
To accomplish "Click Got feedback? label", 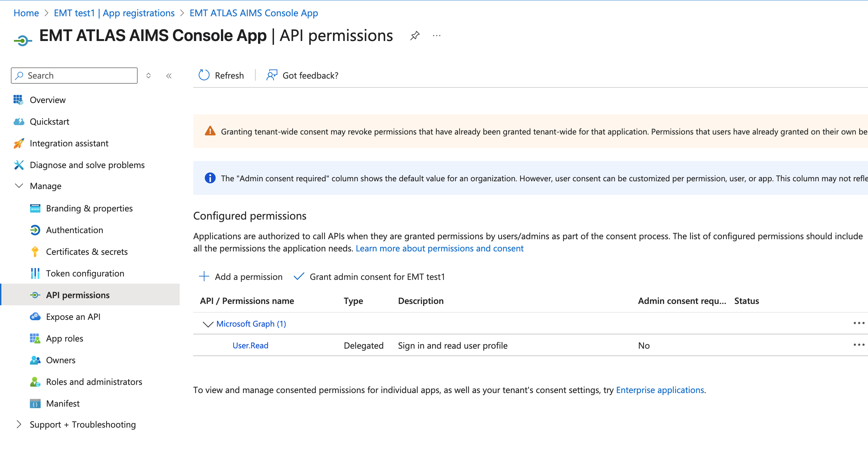I will pyautogui.click(x=310, y=75).
